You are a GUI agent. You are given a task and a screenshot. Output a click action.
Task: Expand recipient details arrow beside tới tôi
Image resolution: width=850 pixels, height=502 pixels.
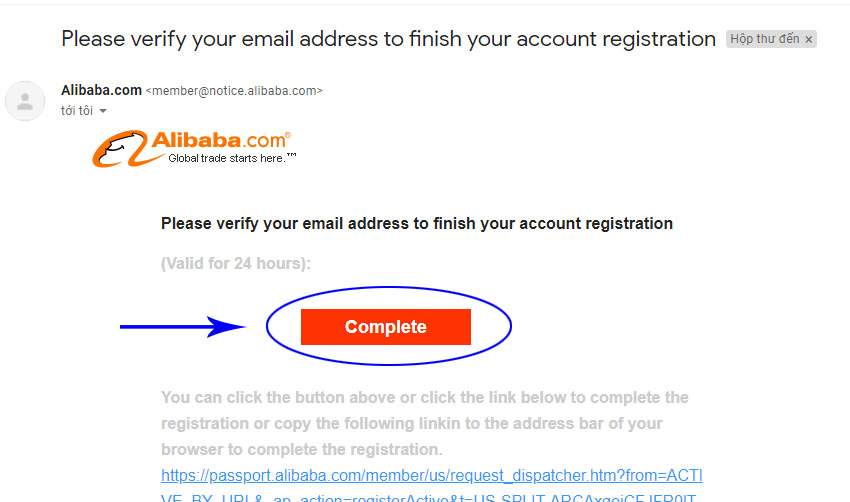click(x=103, y=111)
